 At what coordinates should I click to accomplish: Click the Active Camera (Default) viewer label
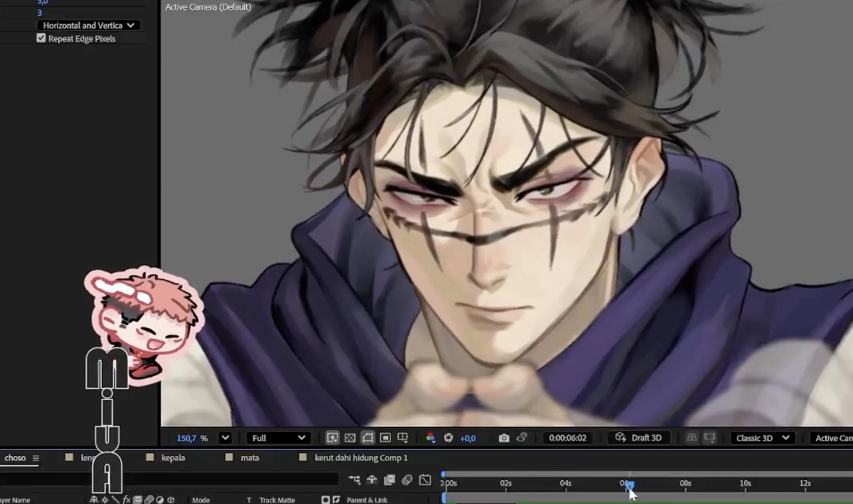pos(208,7)
